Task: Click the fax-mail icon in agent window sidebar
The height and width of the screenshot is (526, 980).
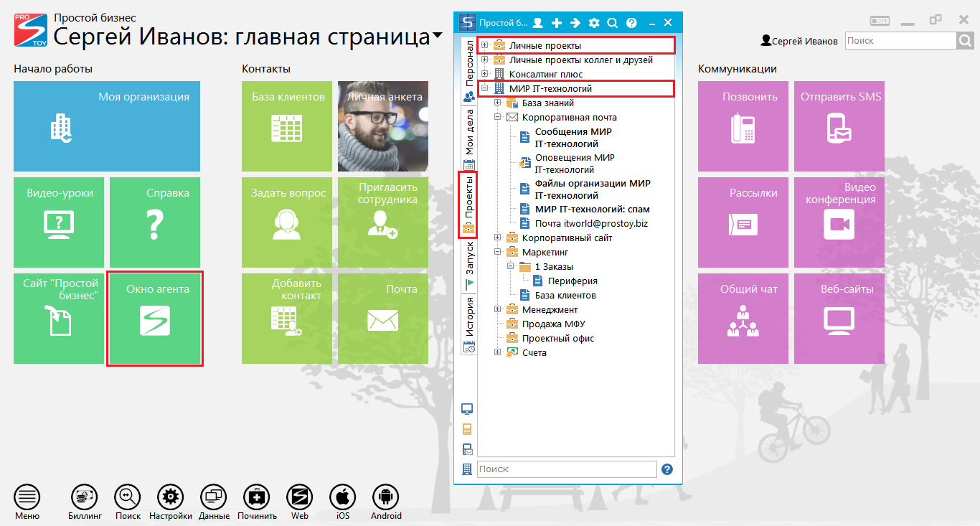Action: point(467,449)
